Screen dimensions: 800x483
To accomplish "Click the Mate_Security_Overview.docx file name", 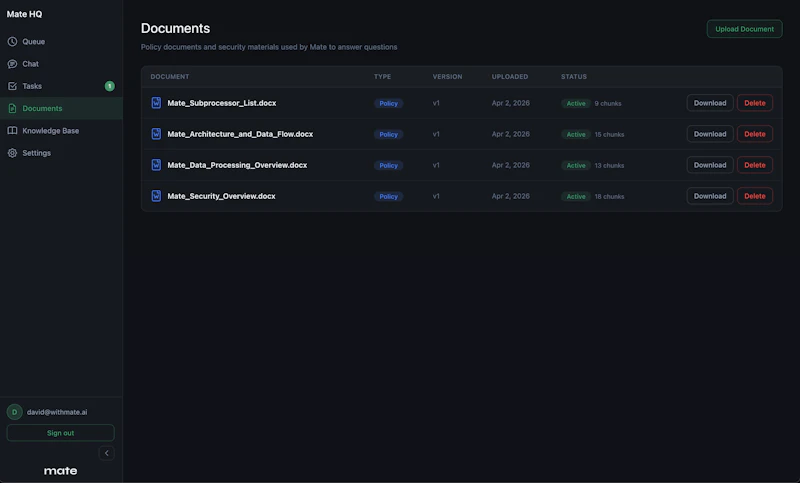I will [x=221, y=196].
